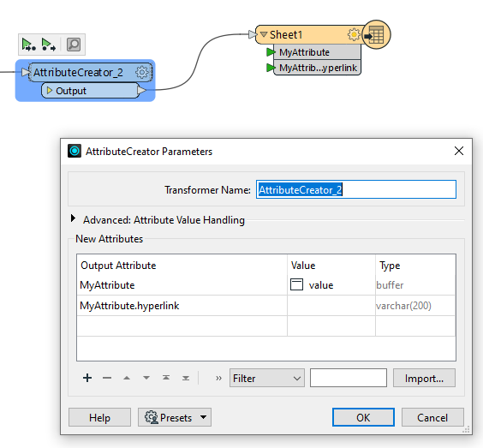This screenshot has height=448, width=483.
Task: Click the varchar(200) type cell
Action: (415, 305)
